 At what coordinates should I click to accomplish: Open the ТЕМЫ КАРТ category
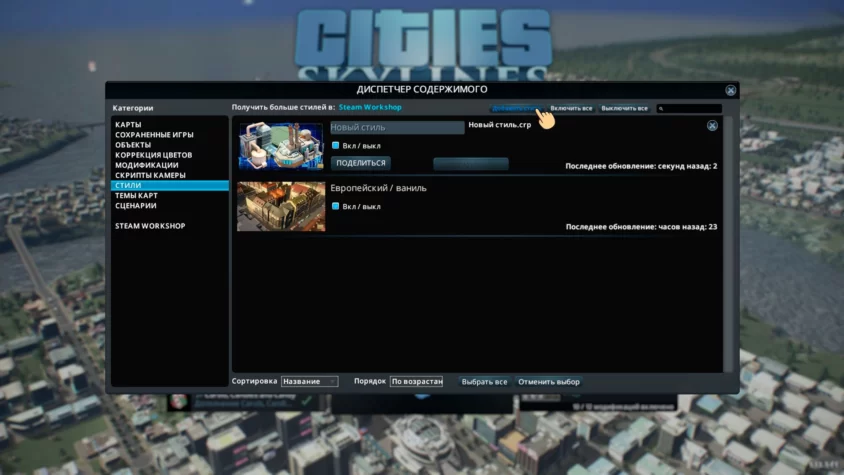tap(136, 195)
